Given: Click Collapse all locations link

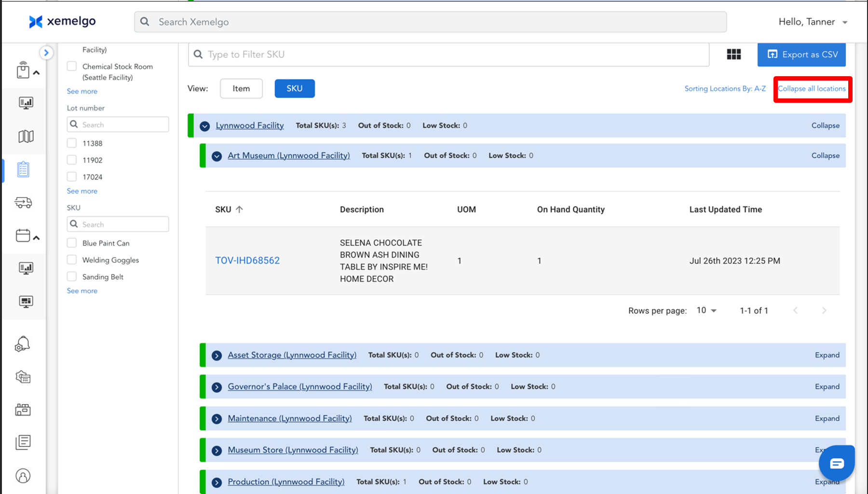Looking at the screenshot, I should [x=812, y=89].
